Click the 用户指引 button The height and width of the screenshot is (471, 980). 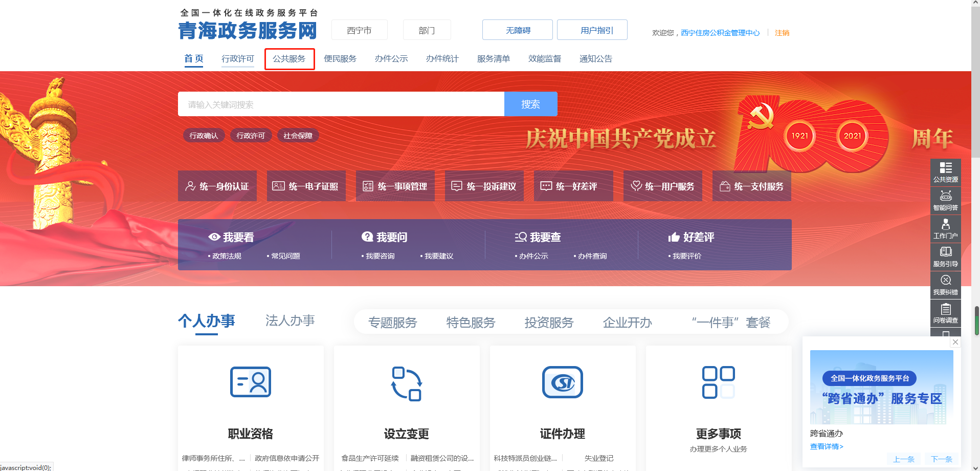tap(592, 30)
